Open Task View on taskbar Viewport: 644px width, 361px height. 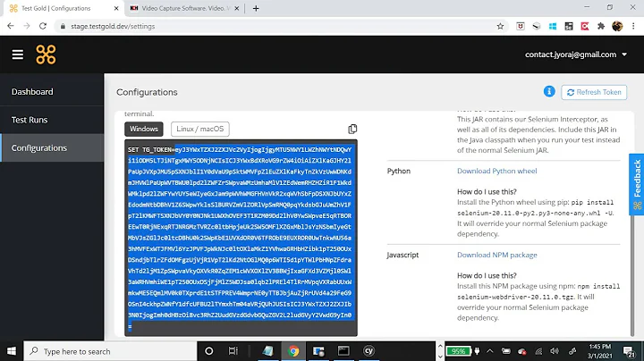click(233, 351)
